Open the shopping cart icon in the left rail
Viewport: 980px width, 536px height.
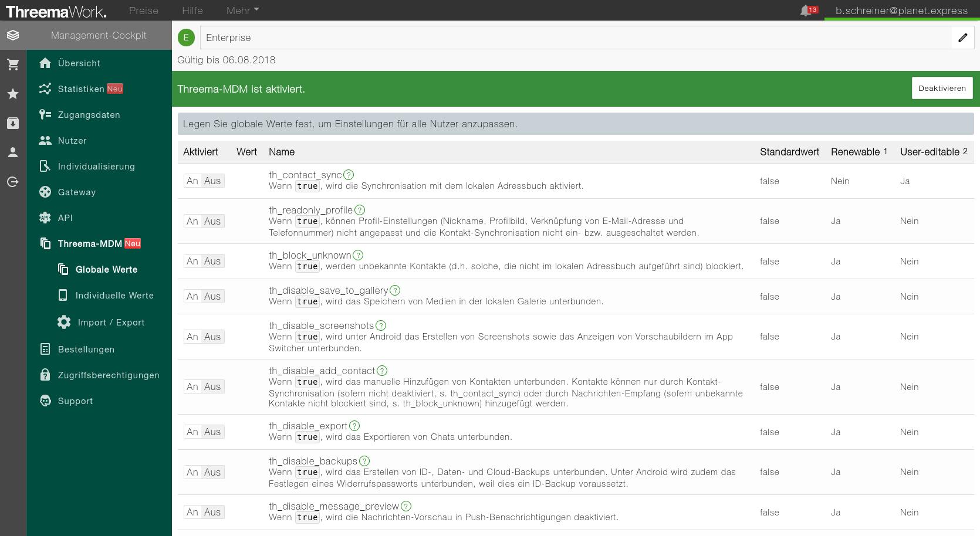click(13, 65)
